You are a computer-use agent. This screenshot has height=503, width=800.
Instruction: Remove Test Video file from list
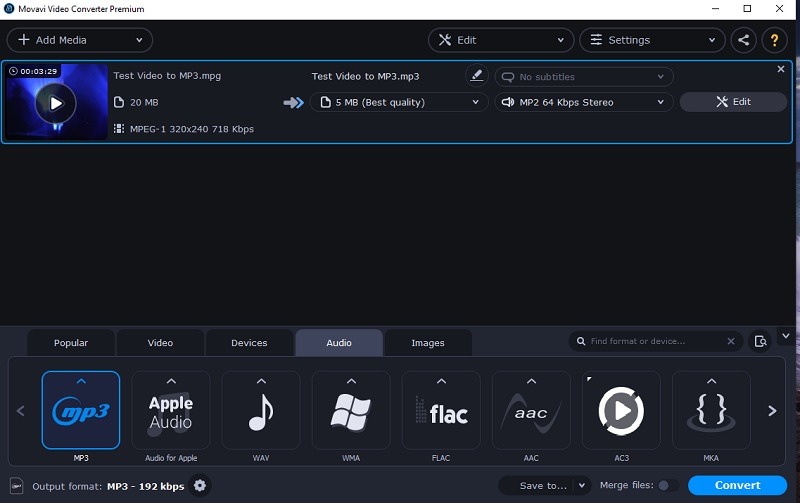781,69
